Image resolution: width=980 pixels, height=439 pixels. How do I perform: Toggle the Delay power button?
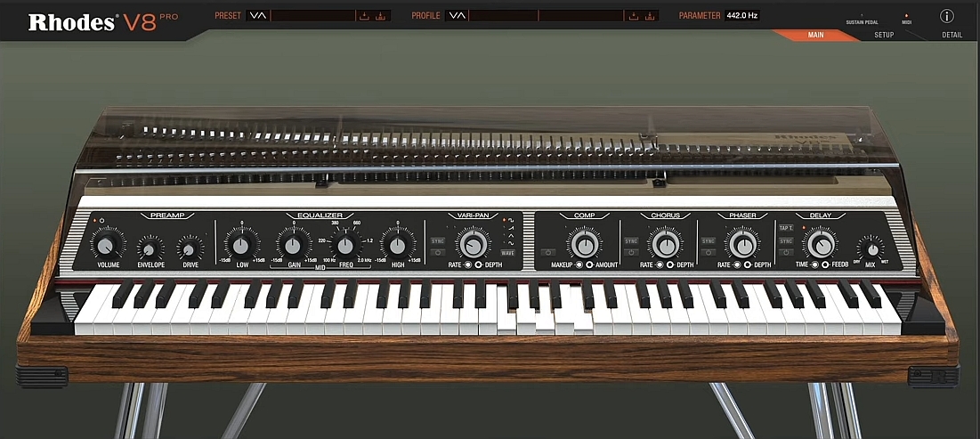click(x=786, y=253)
